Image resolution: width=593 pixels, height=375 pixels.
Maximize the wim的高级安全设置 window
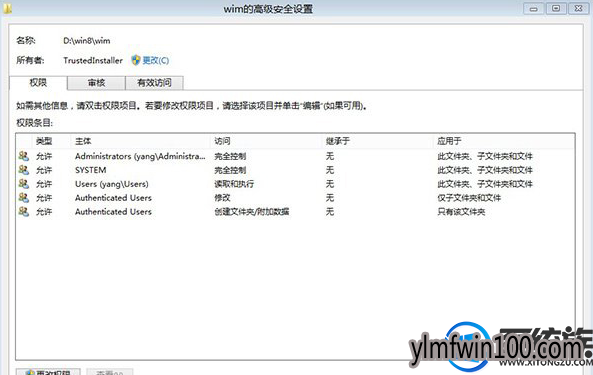(x=556, y=8)
